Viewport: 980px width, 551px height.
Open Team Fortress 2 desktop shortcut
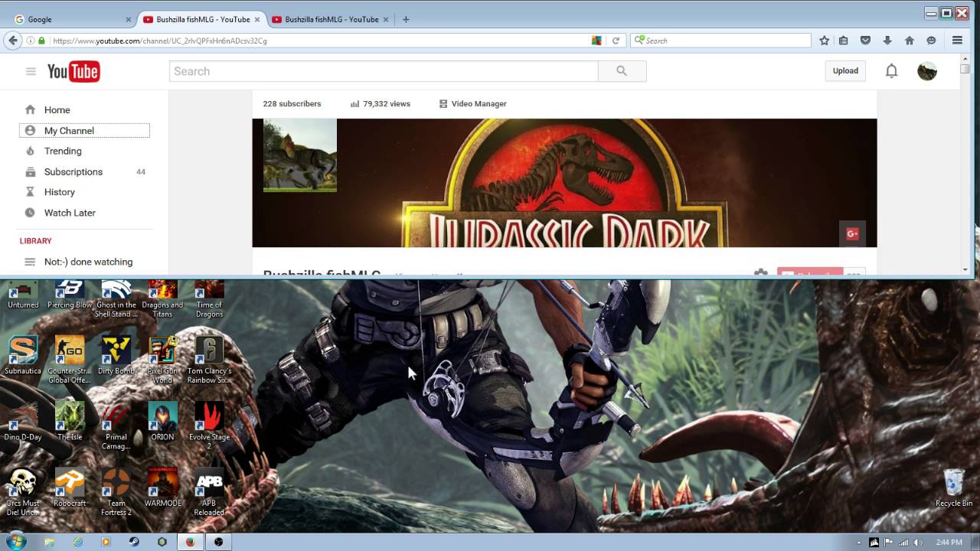tap(116, 491)
